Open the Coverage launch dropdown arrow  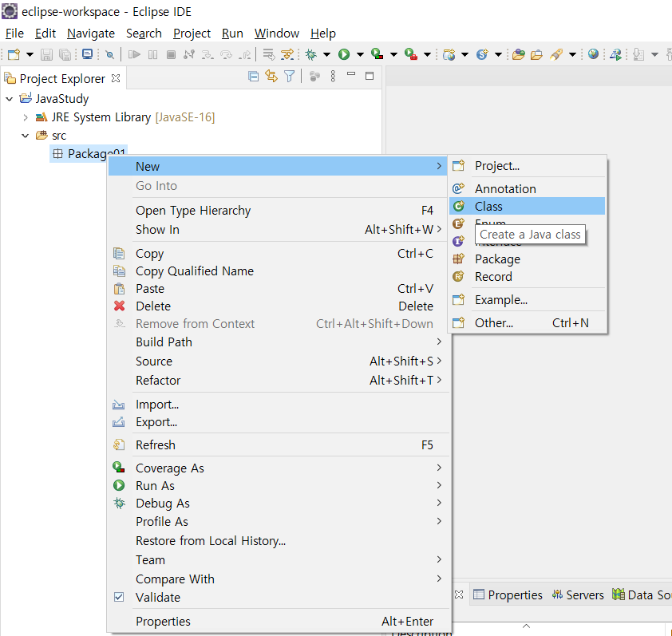pyautogui.click(x=393, y=54)
